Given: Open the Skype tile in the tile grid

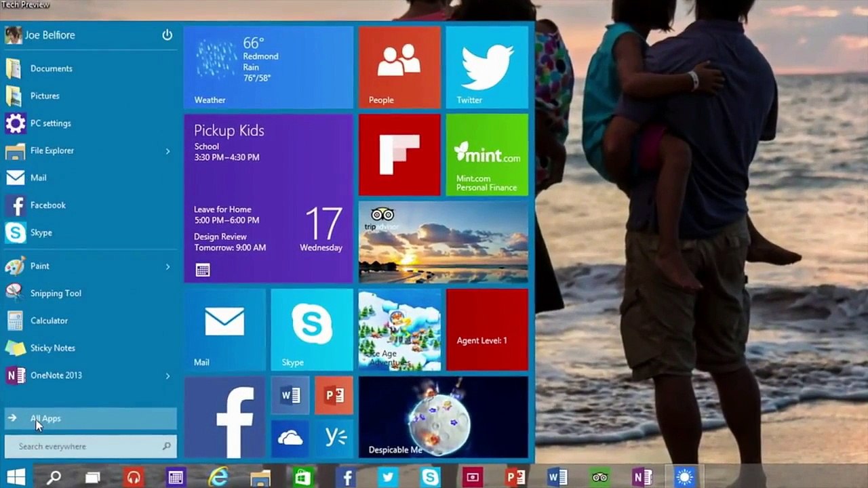Looking at the screenshot, I should pyautogui.click(x=312, y=330).
